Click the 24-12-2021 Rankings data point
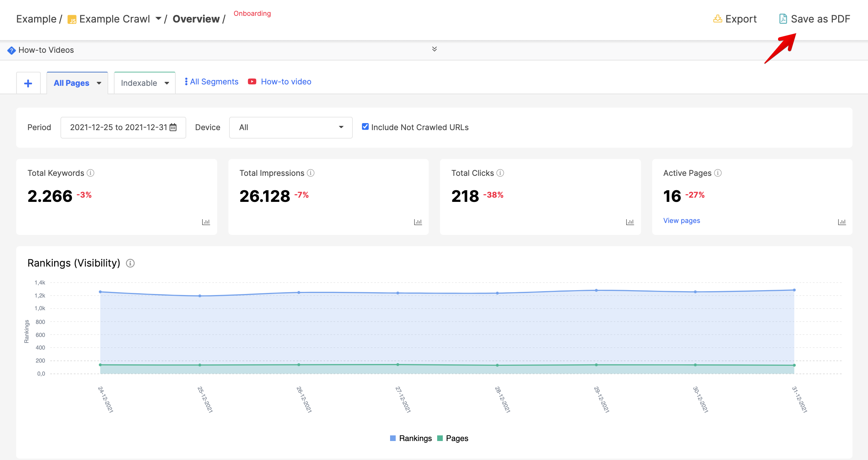This screenshot has height=460, width=868. [x=101, y=292]
